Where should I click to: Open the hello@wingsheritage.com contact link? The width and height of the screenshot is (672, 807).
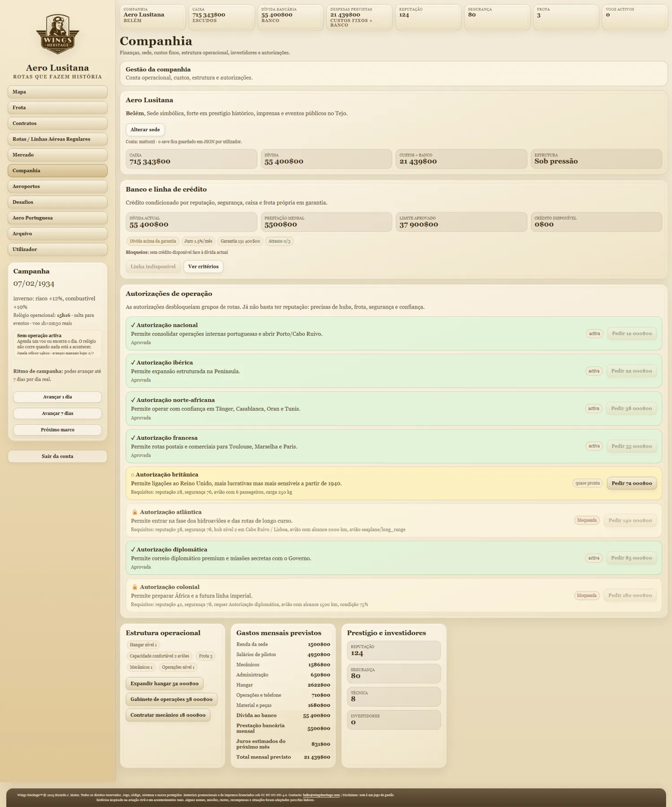[x=321, y=795]
